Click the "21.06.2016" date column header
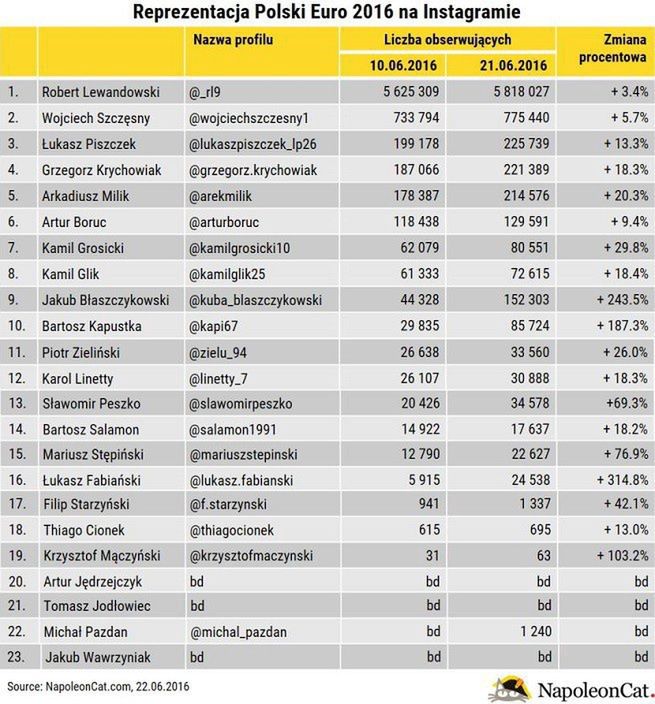The width and height of the screenshot is (655, 704). click(503, 67)
